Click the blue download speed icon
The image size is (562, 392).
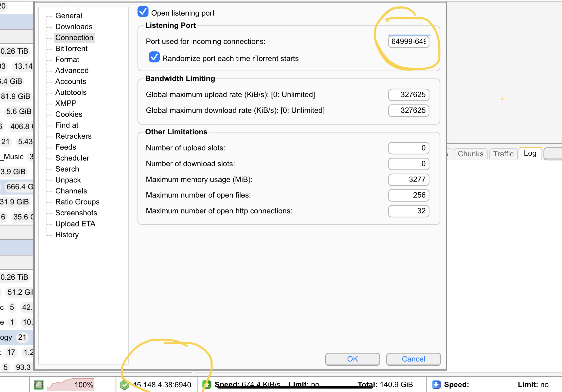pyautogui.click(x=436, y=385)
